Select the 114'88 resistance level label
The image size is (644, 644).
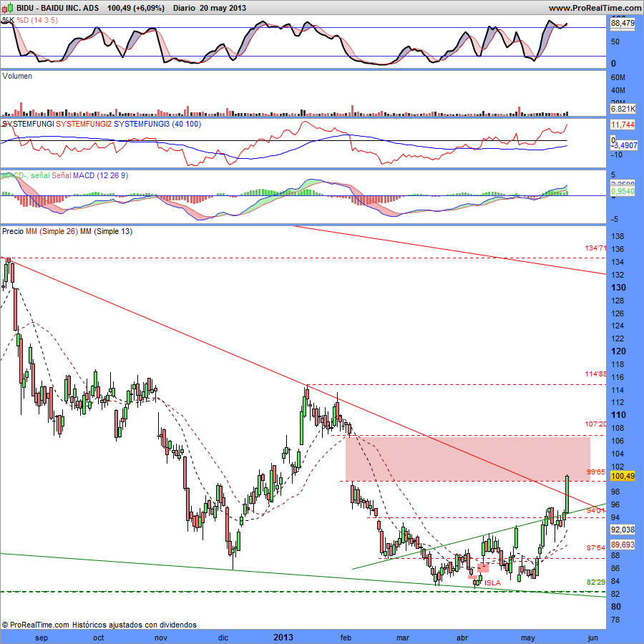(x=595, y=374)
